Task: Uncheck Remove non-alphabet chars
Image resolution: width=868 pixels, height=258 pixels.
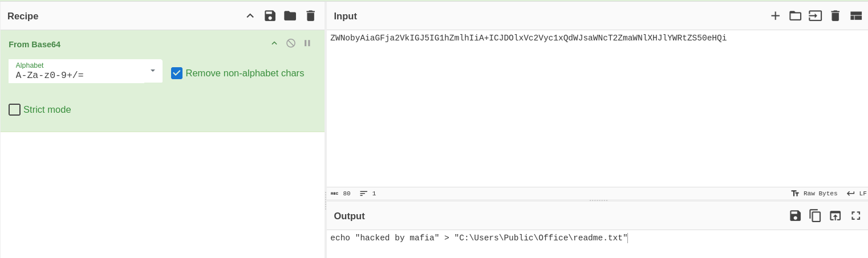Action: point(177,73)
